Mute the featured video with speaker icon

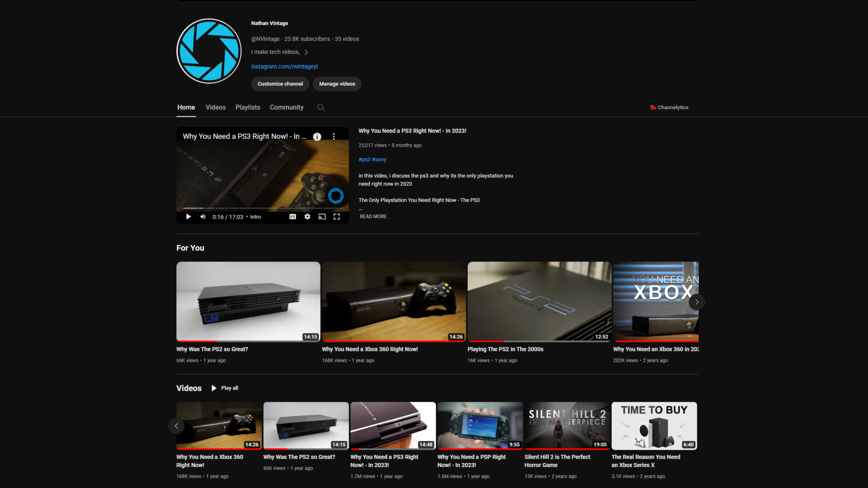click(203, 217)
